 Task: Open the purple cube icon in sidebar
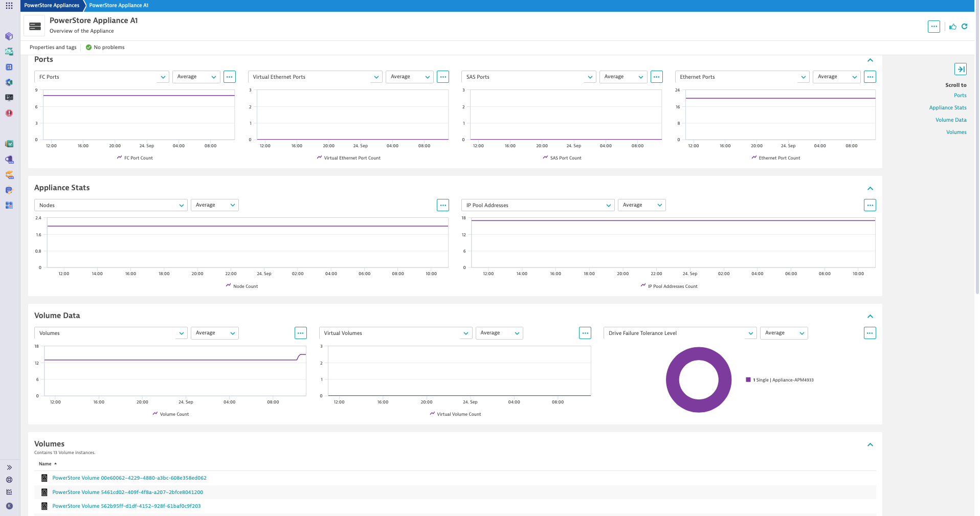click(9, 36)
